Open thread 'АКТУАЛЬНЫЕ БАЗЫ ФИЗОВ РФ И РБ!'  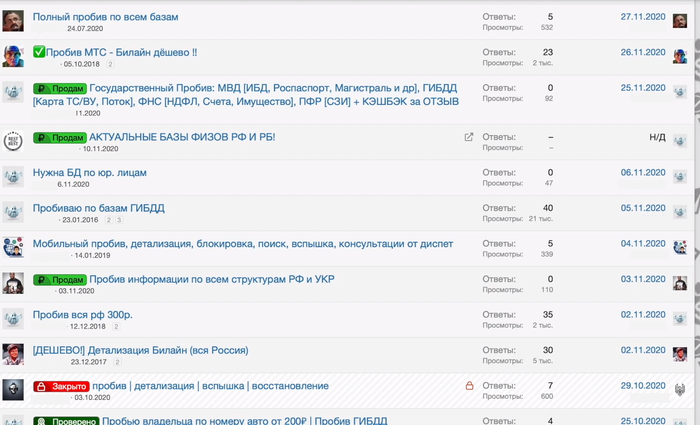(x=182, y=137)
